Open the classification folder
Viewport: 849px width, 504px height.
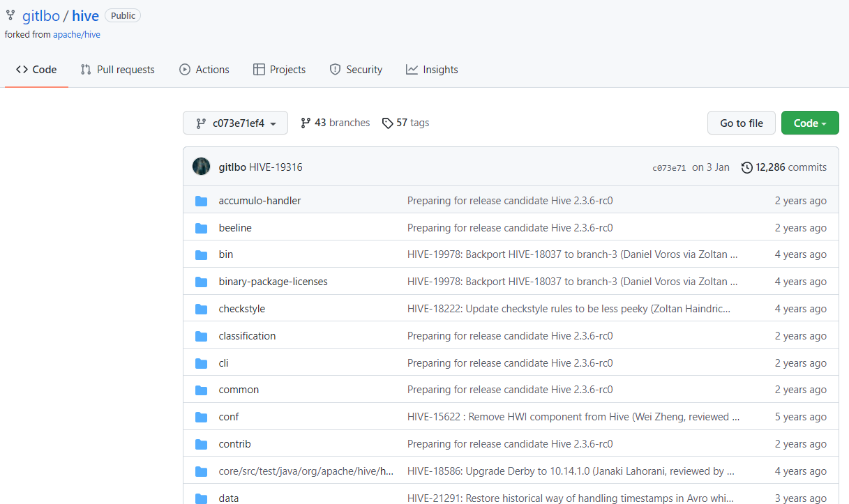click(x=247, y=336)
